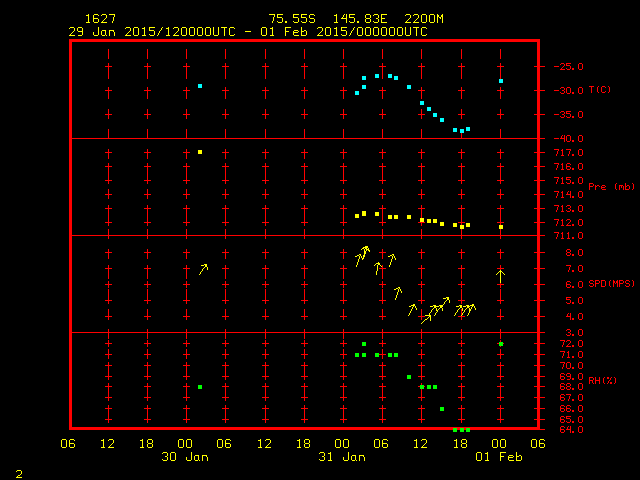The height and width of the screenshot is (480, 640).
Task: Select the green humidity point at 01 Feb
Action: pyautogui.click(x=501, y=344)
